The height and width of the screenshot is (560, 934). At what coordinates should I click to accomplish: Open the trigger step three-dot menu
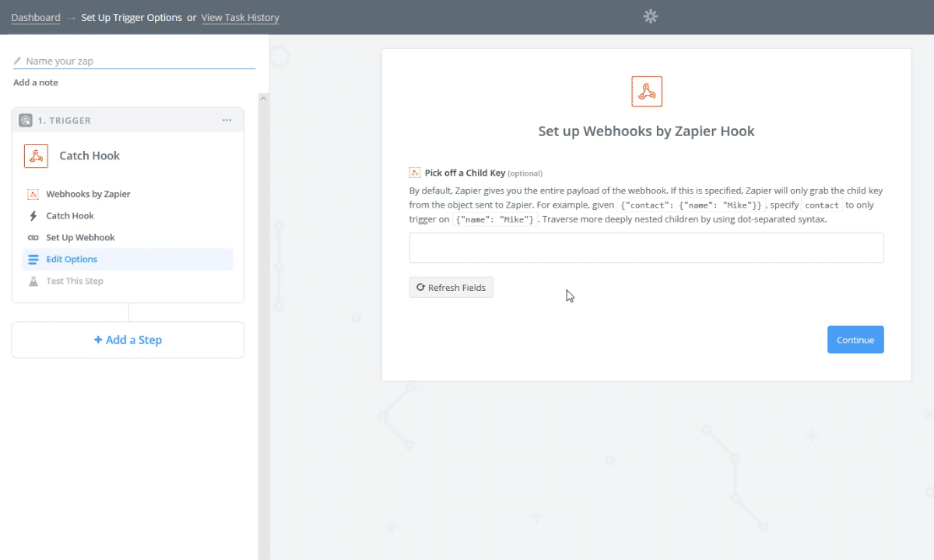pyautogui.click(x=226, y=121)
